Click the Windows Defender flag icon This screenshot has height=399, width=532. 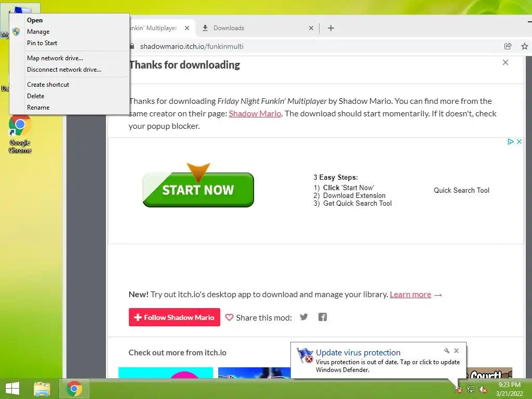pyautogui.click(x=304, y=355)
